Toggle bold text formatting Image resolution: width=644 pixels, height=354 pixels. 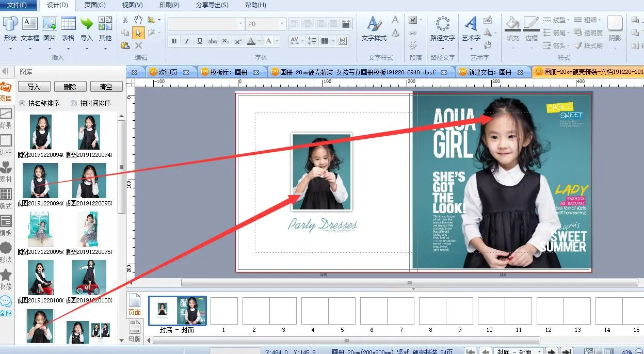point(174,41)
